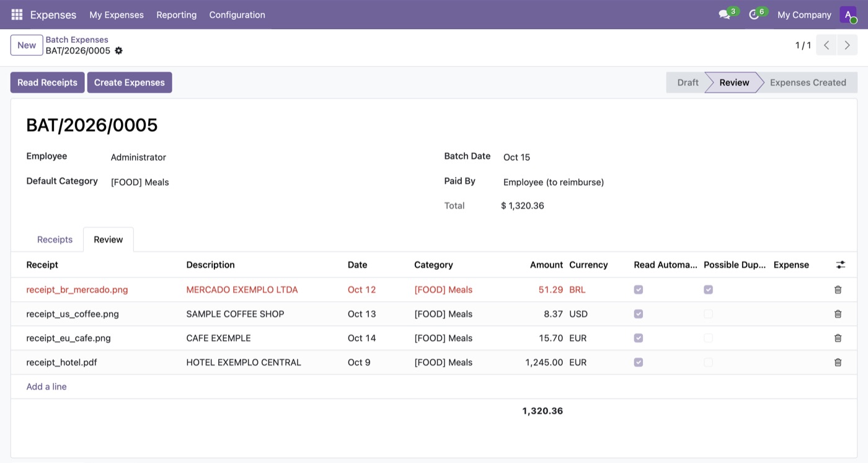Sort by the Amount column header
Image resolution: width=868 pixels, height=463 pixels.
point(546,265)
